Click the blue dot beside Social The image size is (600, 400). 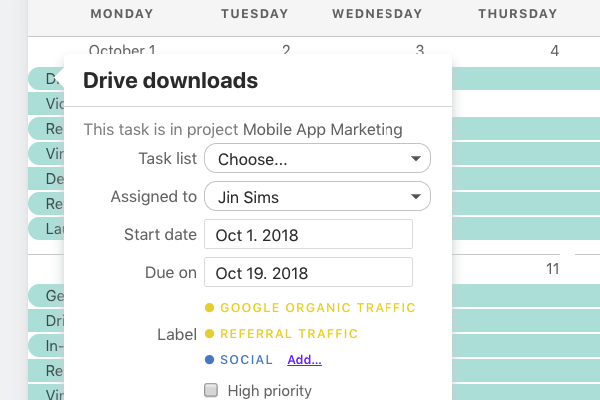point(209,359)
